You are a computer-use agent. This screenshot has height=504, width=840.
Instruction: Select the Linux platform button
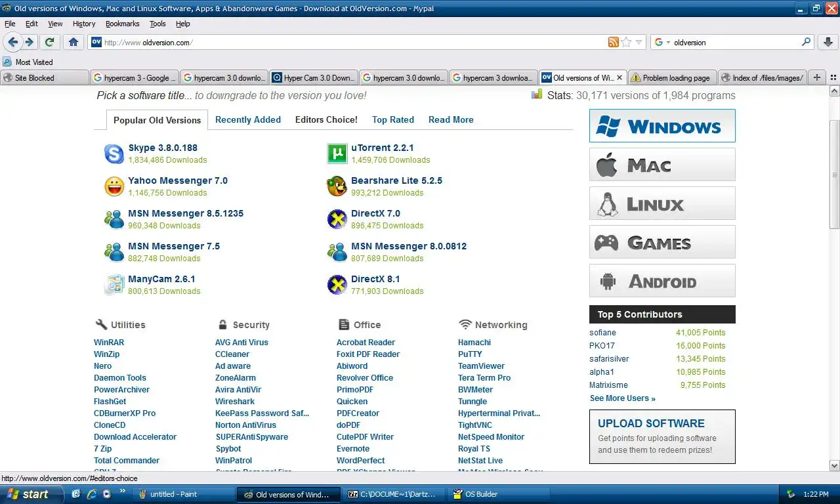point(662,203)
